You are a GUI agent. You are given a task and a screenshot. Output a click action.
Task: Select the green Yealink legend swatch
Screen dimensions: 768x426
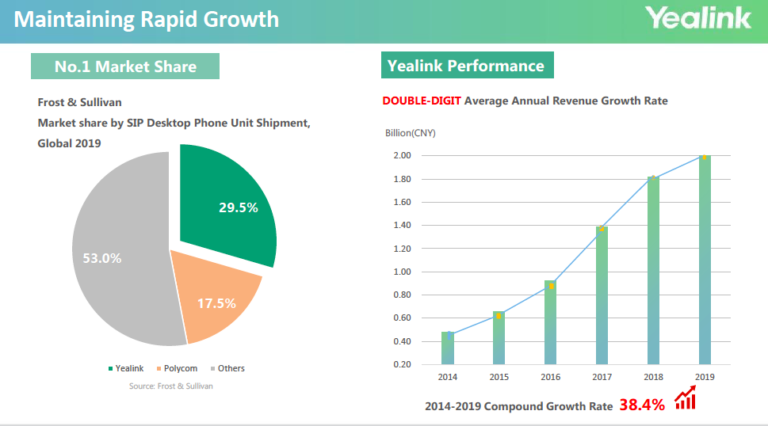[111, 369]
